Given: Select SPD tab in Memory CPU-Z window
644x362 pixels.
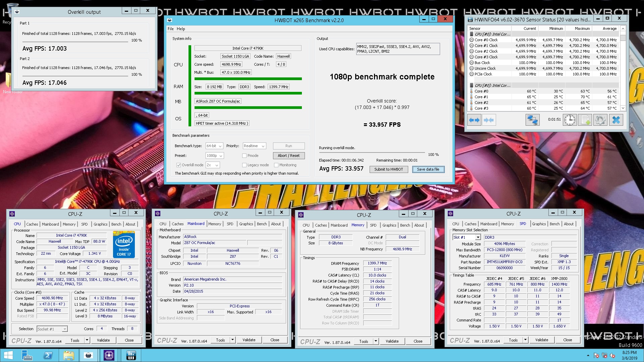Looking at the screenshot, I should pos(373,225).
